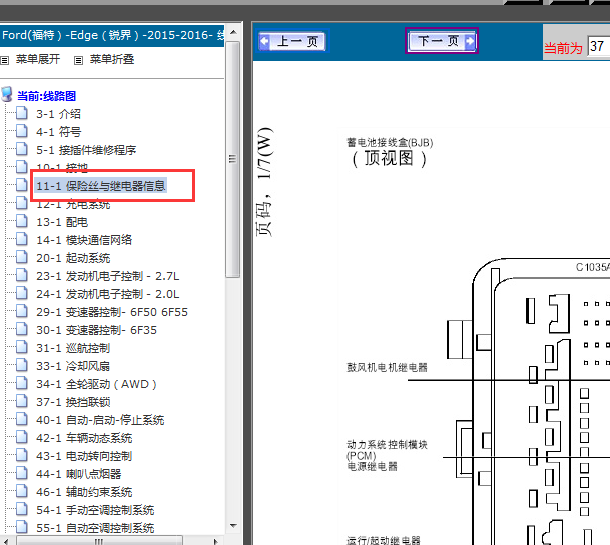Click the page icon beside 44-1 喇叭点烟器
The image size is (610, 545).
[x=22, y=472]
